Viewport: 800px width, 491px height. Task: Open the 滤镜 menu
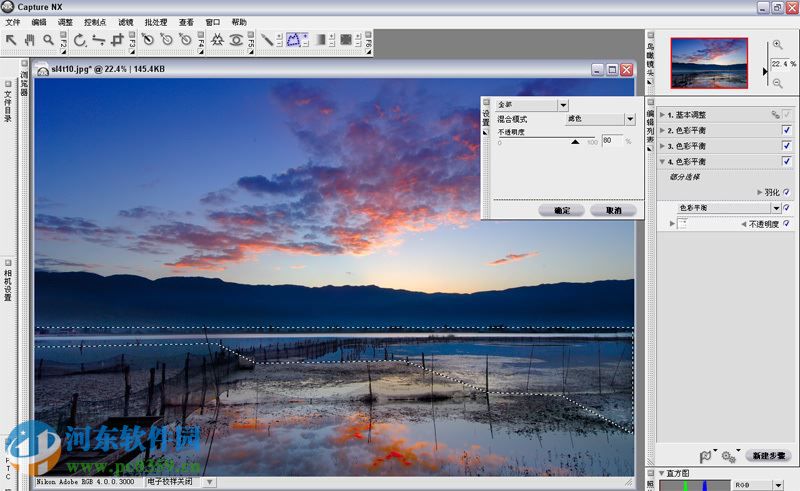pyautogui.click(x=125, y=22)
